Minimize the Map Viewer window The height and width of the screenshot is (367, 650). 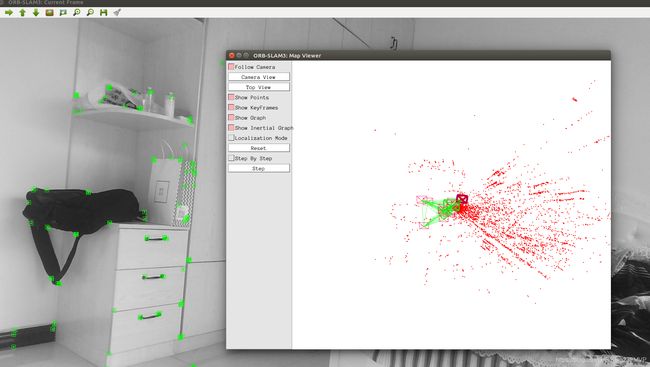(239, 55)
